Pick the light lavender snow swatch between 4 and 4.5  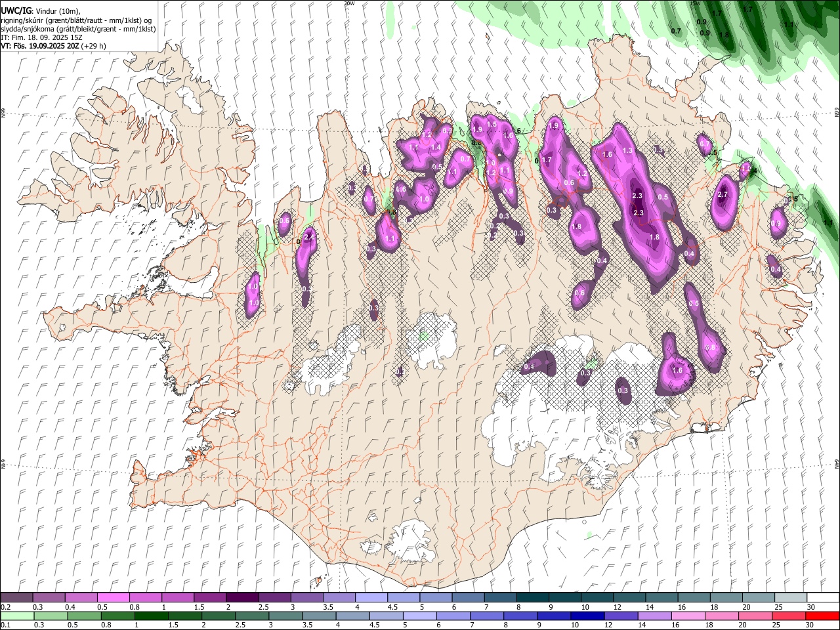click(371, 597)
